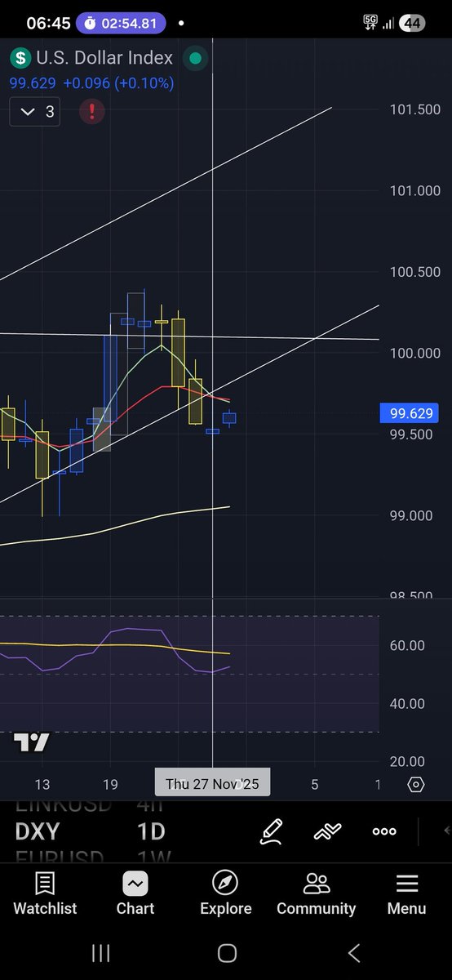Tap the 13 date axis label
452x980 pixels.
(42, 784)
